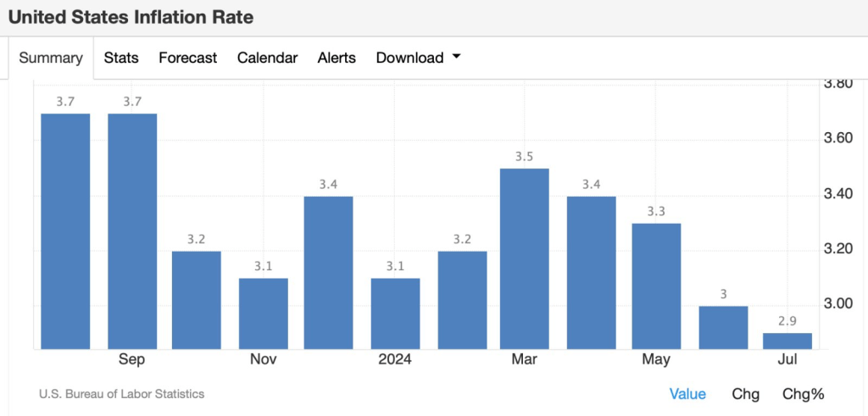The width and height of the screenshot is (868, 416).
Task: Switch chart display to Value
Action: [x=687, y=394]
